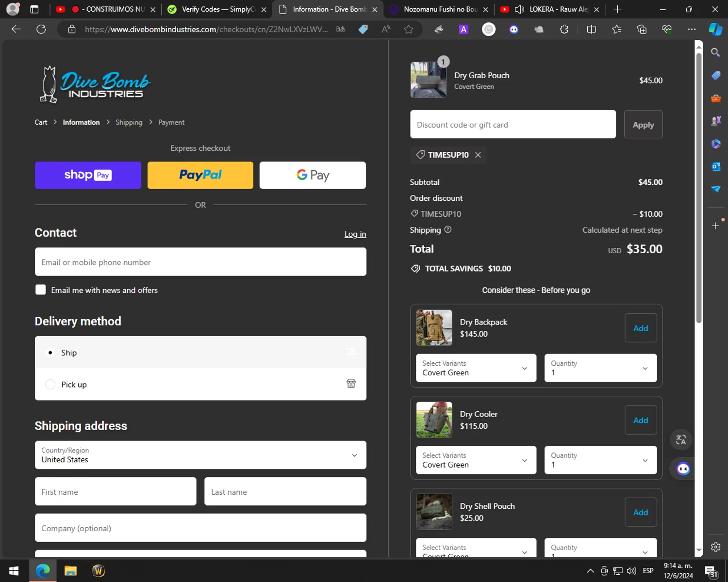
Task: Click the Email or mobile phone number field
Action: point(200,262)
